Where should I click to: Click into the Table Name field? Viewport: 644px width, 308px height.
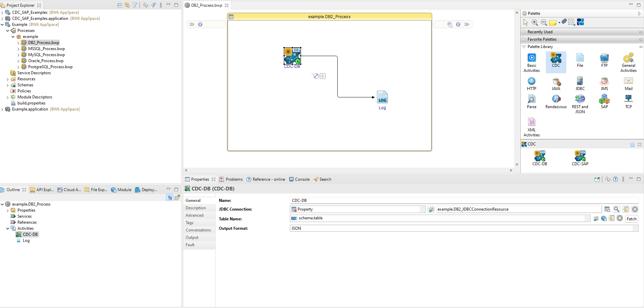point(437,218)
